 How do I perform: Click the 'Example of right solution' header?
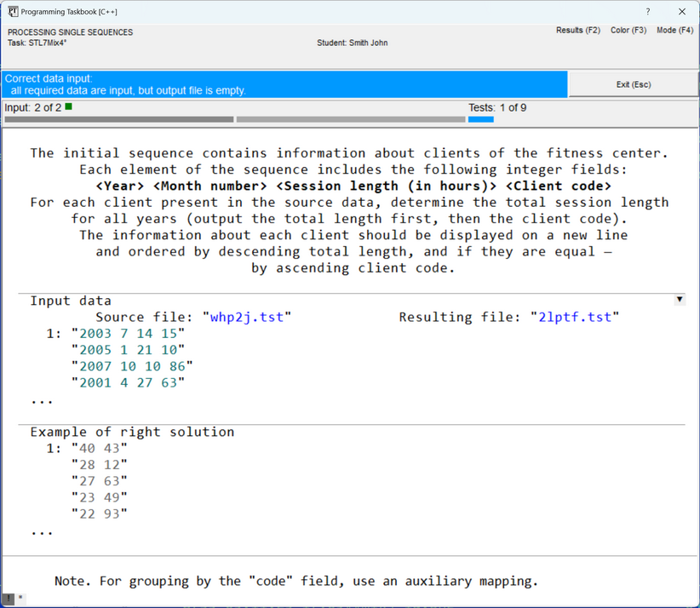coord(132,432)
